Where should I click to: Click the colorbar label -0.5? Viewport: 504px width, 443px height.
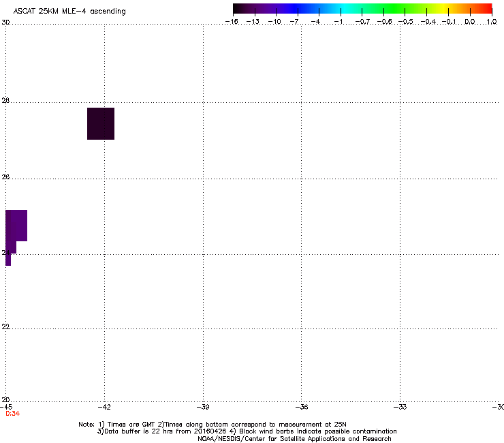pos(406,22)
